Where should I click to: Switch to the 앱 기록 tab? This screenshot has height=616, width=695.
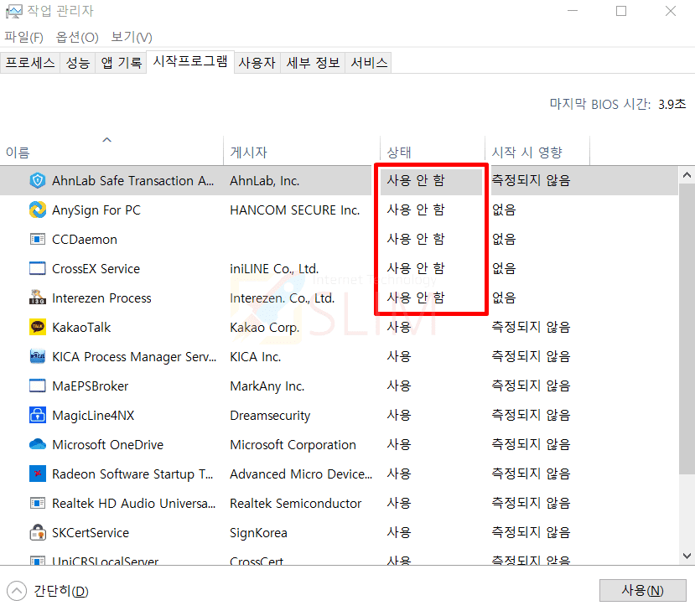pos(121,63)
